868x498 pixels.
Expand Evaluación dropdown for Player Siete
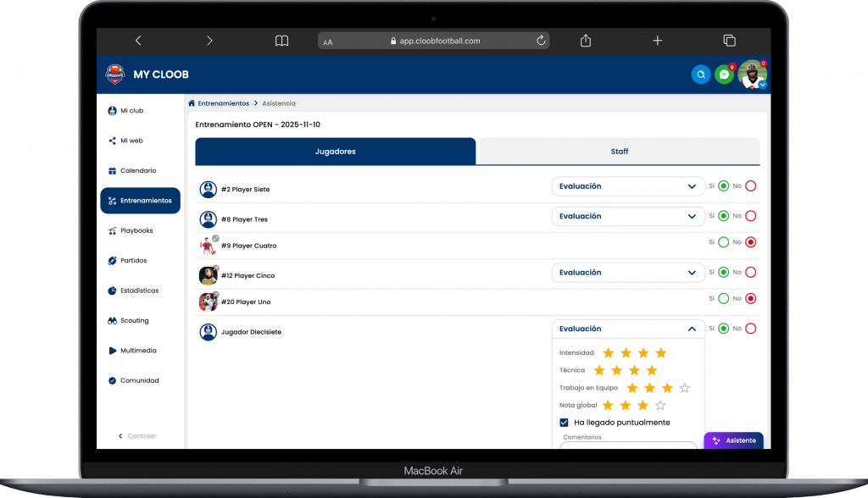[x=627, y=186]
